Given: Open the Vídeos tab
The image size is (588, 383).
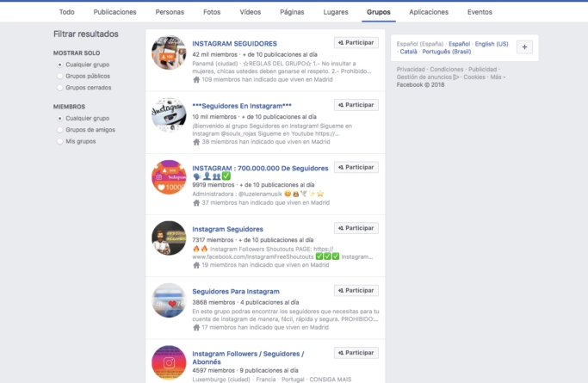Looking at the screenshot, I should pyautogui.click(x=251, y=12).
